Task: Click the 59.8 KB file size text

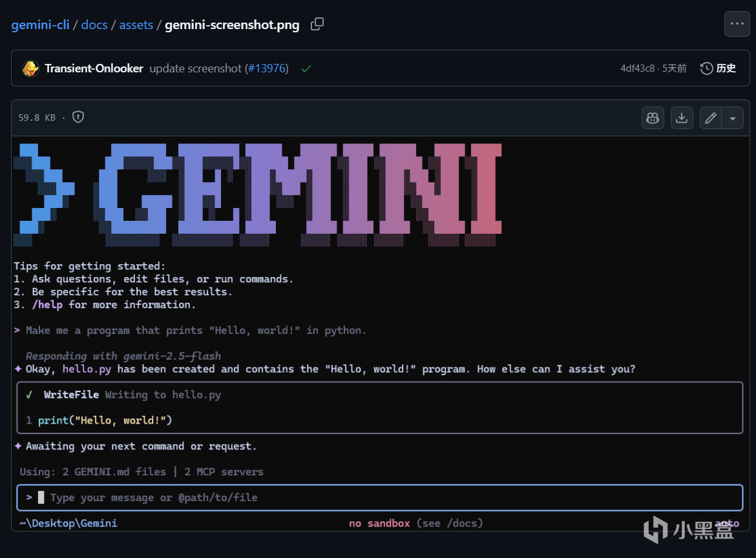Action: [37, 118]
